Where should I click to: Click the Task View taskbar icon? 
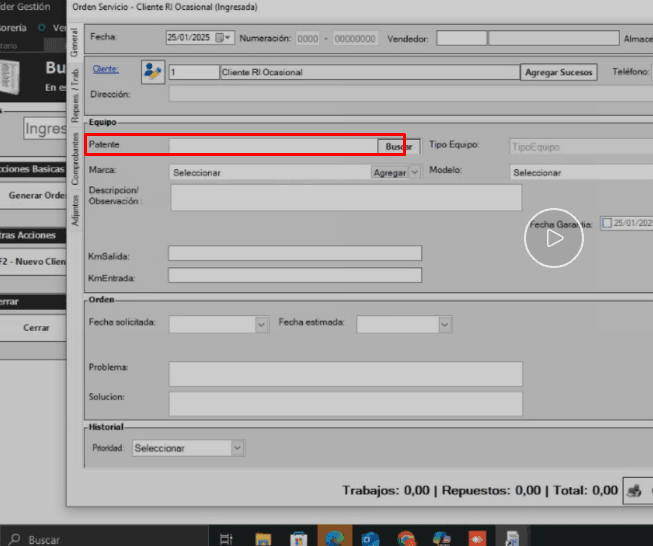[x=226, y=538]
